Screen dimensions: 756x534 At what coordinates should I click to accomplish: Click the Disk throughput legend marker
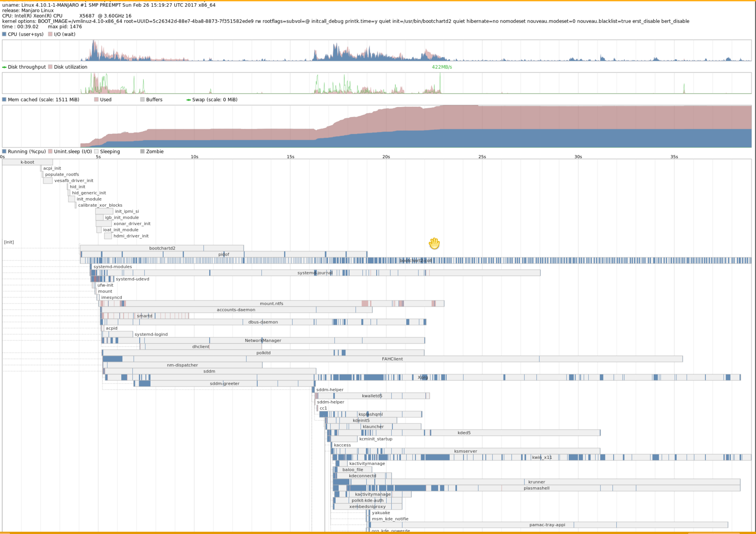tap(4, 67)
